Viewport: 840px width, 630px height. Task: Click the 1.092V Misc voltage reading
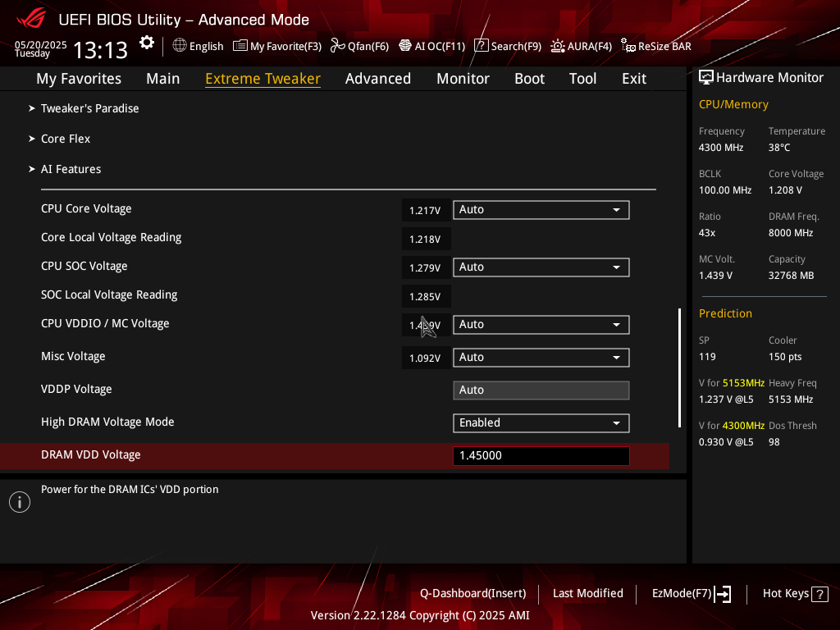[x=426, y=358]
